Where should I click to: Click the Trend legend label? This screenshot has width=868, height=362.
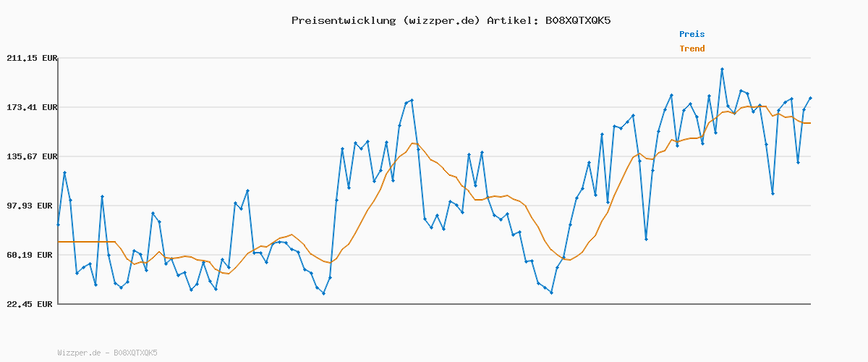point(692,49)
